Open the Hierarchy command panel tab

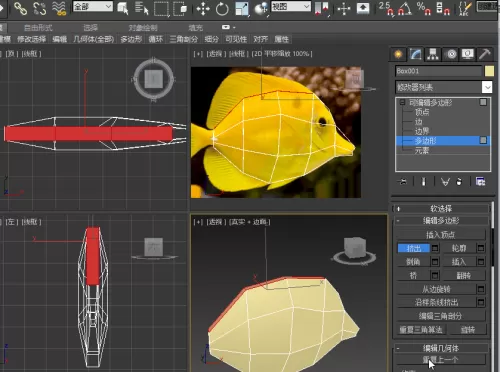click(433, 54)
